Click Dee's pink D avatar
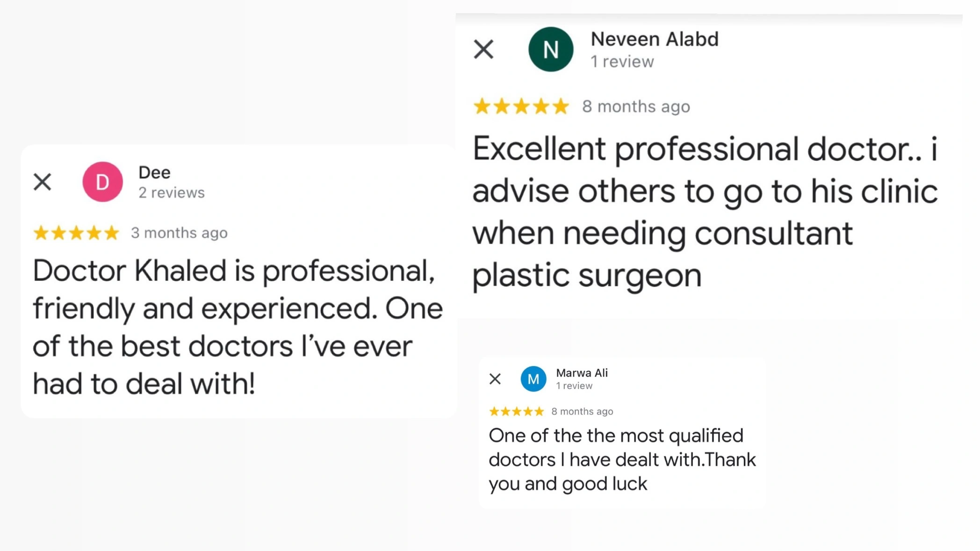Viewport: 980px width, 551px height. [103, 182]
